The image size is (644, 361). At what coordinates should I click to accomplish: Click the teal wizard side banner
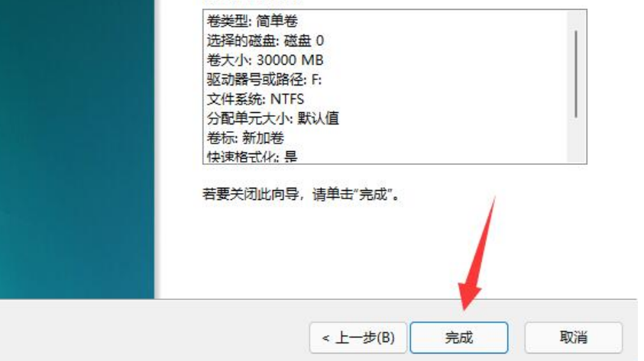(x=77, y=150)
